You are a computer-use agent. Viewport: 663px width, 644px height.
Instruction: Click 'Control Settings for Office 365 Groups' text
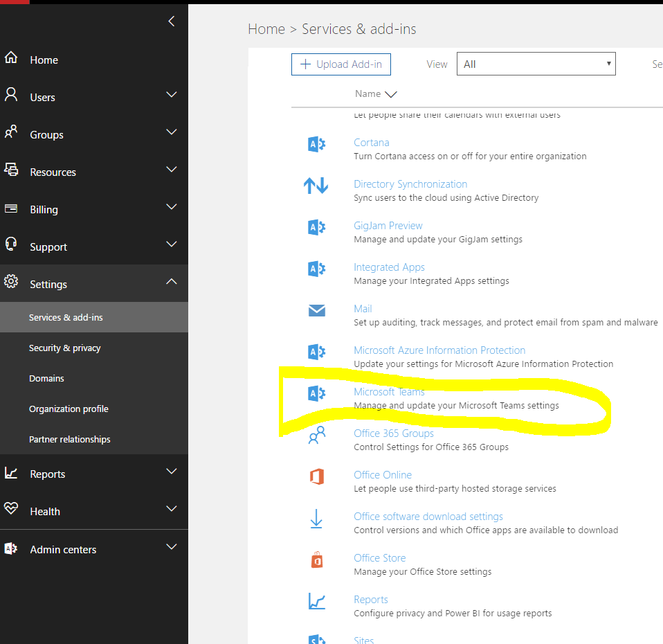tap(431, 447)
